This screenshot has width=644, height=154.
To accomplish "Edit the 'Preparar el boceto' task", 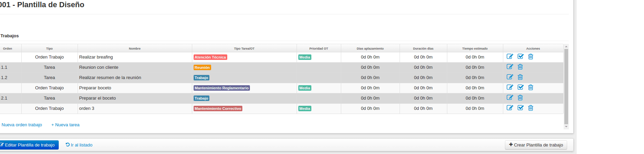I will [x=510, y=98].
